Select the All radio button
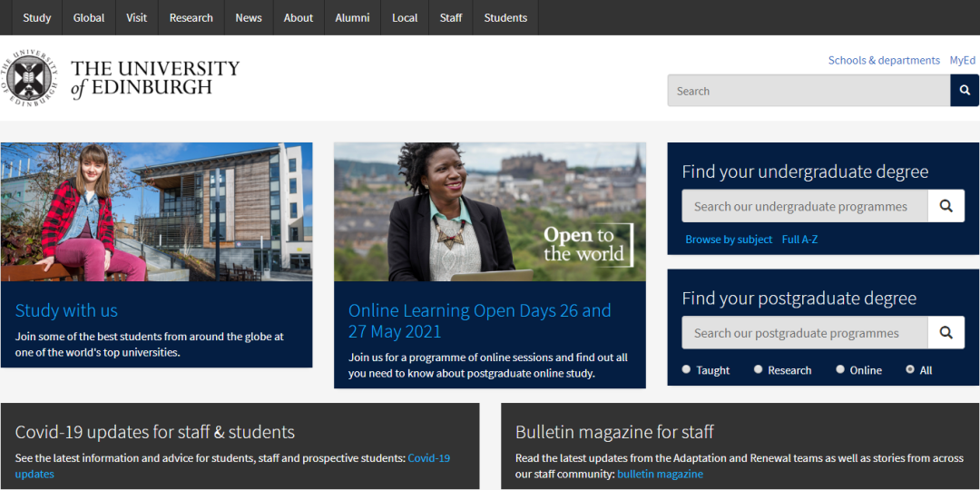Image resolution: width=980 pixels, height=490 pixels. point(910,369)
